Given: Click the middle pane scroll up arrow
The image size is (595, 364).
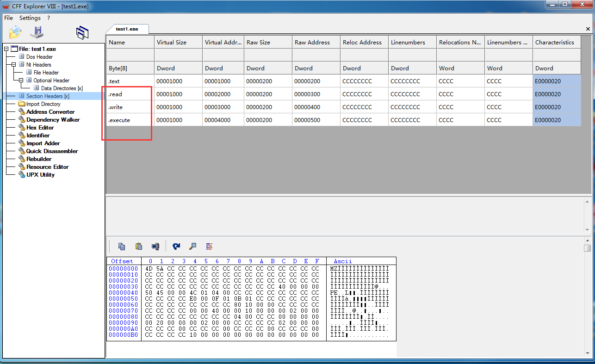Looking at the screenshot, I should (588, 202).
